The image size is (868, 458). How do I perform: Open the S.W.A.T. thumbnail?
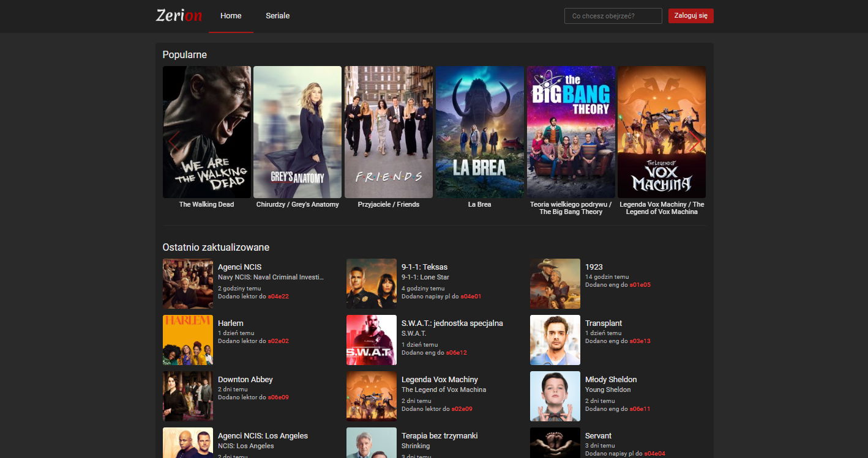(372, 340)
